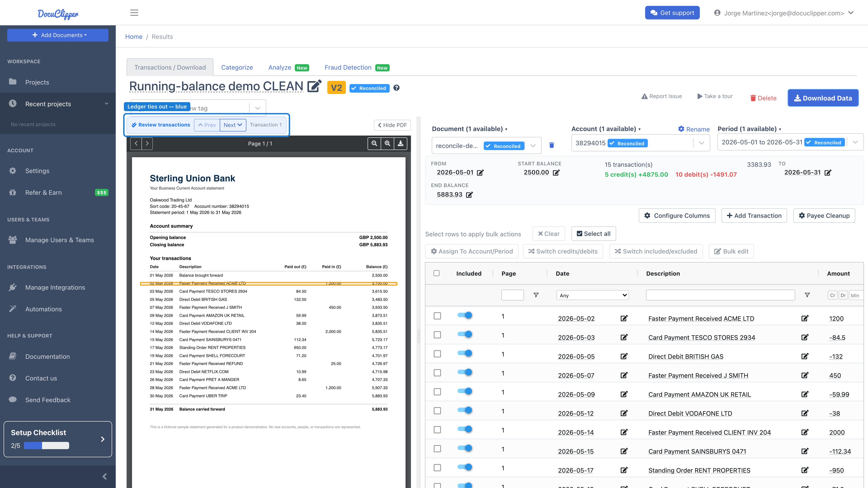This screenshot has height=488, width=868.
Task: Click the project title edit pencil icon
Action: tap(314, 86)
